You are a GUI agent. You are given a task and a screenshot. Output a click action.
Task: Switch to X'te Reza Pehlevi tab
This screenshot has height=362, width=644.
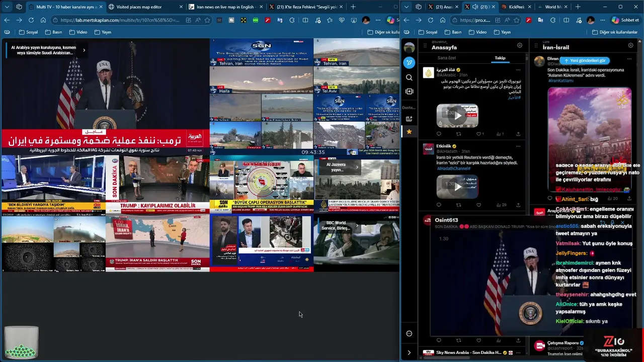(305, 7)
